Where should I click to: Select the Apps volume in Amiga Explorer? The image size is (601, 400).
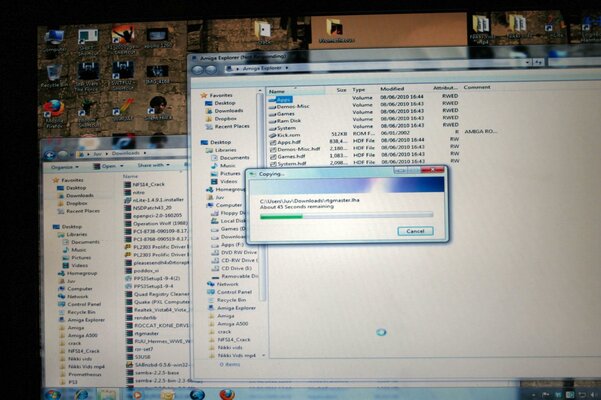pyautogui.click(x=284, y=101)
